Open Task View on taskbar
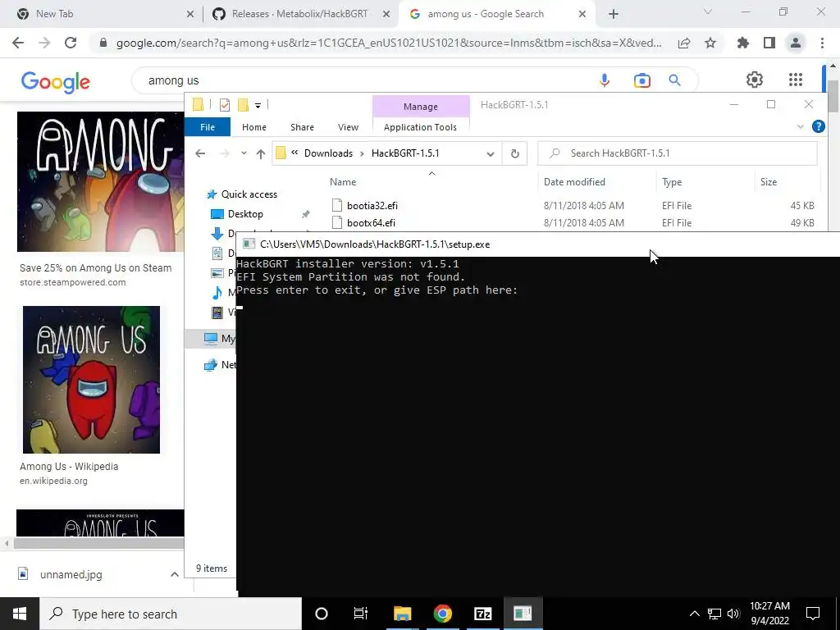 click(361, 614)
